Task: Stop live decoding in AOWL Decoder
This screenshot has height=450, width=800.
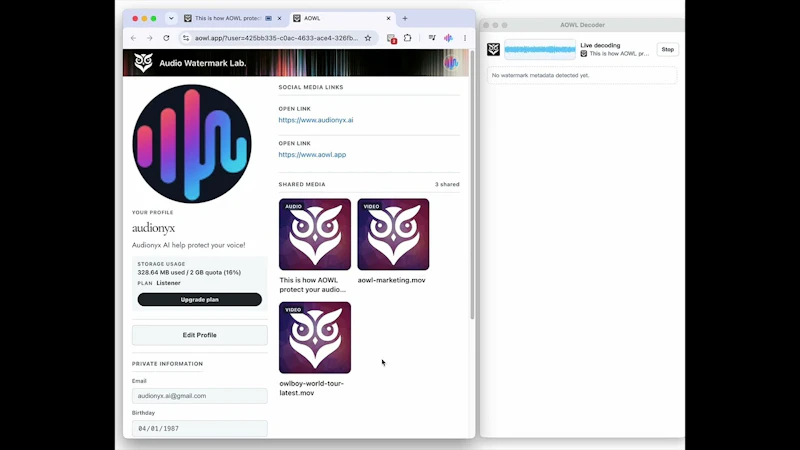Action: [667, 49]
